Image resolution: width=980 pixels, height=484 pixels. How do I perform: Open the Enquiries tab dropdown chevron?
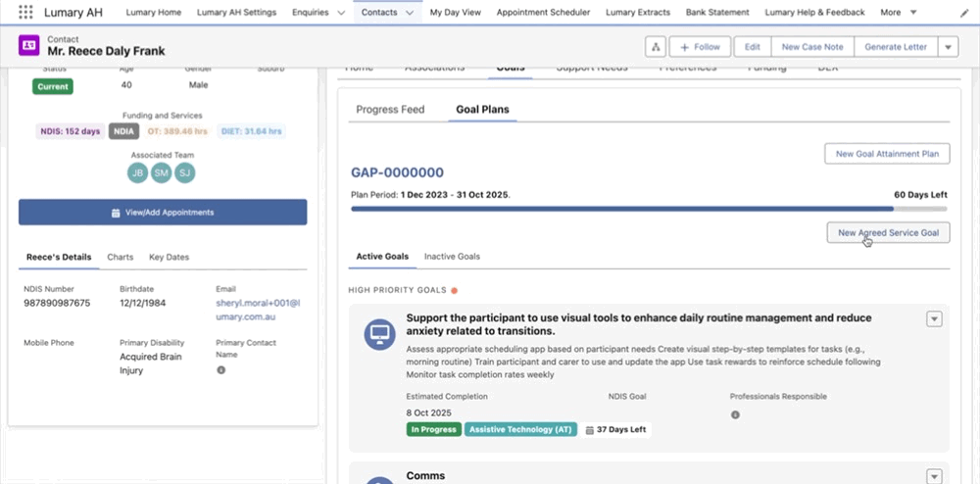click(x=341, y=13)
